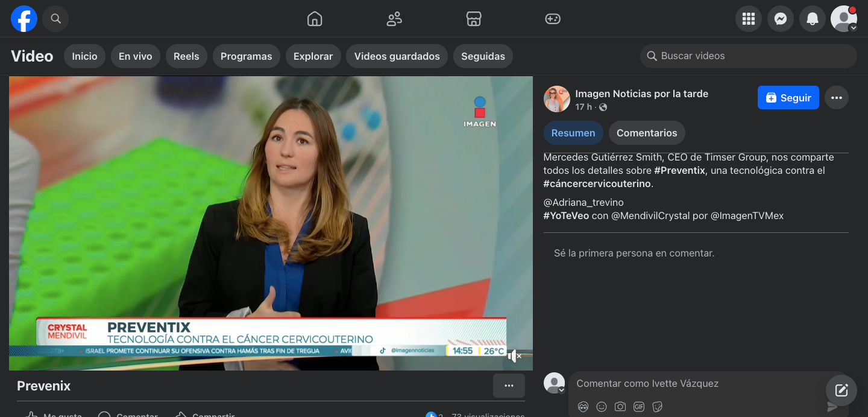Unmute the video with speaker icon
The image size is (868, 417).
point(514,356)
